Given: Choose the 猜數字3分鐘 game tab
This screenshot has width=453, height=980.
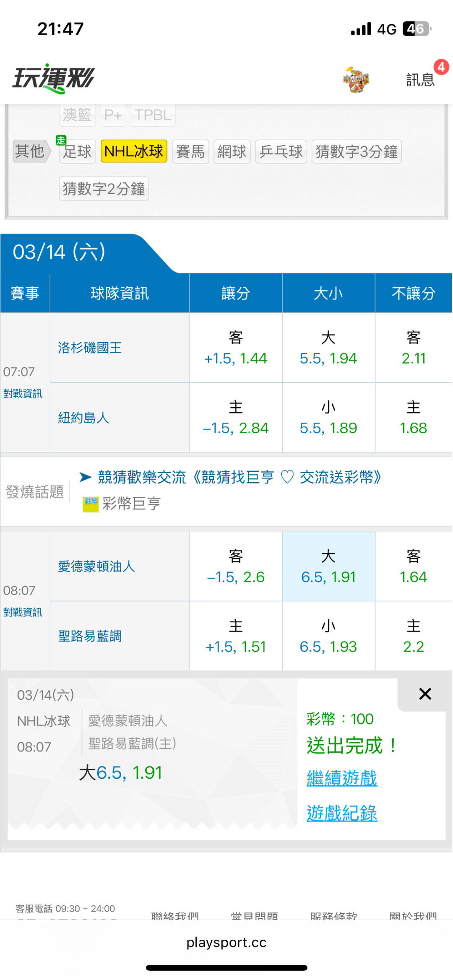Looking at the screenshot, I should (x=356, y=151).
